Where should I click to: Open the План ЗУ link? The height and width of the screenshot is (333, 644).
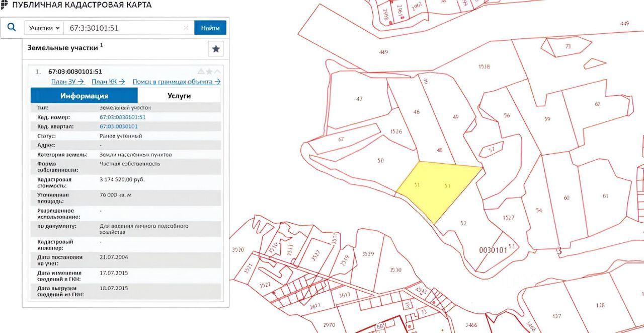coord(67,82)
